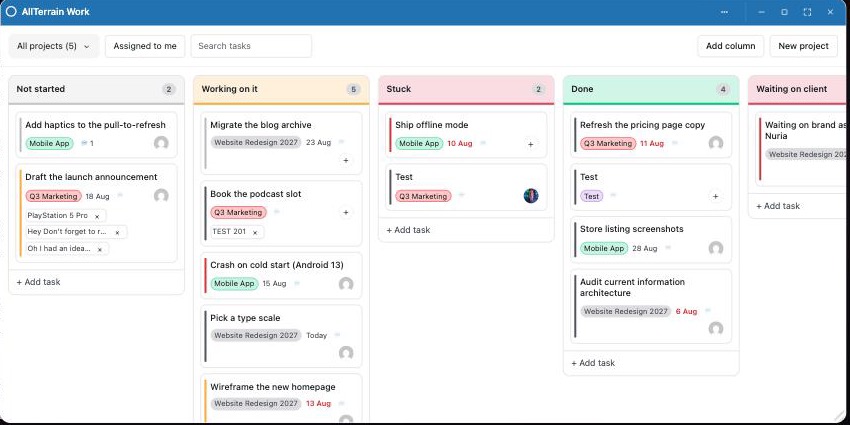
Task: Click Q3 Marketing tag on Draft launch announcement
Action: 53,196
